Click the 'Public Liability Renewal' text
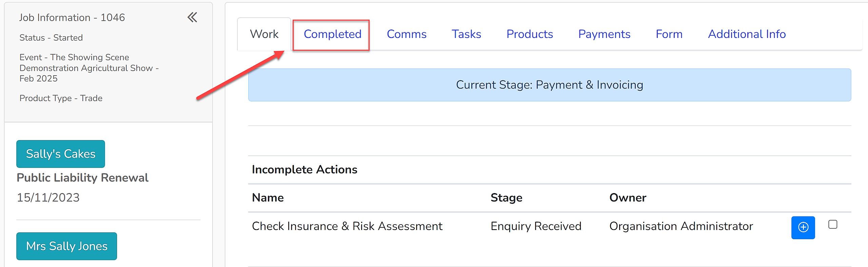 (x=82, y=177)
